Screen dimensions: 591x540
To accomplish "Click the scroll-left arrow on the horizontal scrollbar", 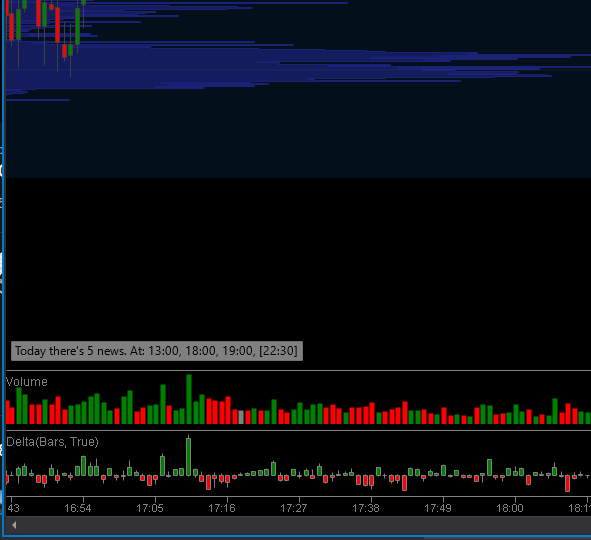I will click(x=14, y=525).
